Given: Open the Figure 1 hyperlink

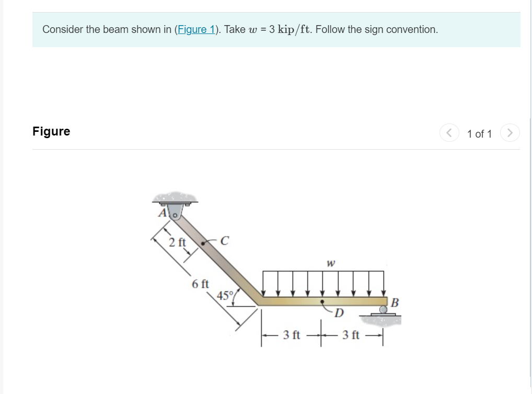Looking at the screenshot, I should pos(197,29).
